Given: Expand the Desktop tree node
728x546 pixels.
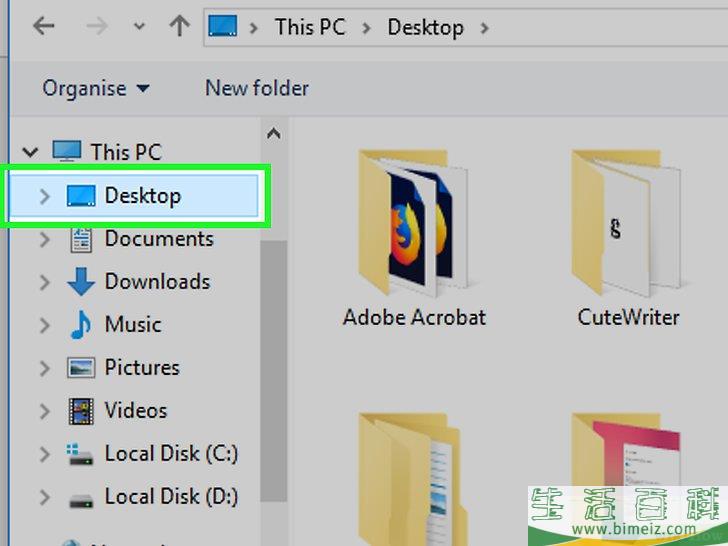Looking at the screenshot, I should pyautogui.click(x=45, y=196).
